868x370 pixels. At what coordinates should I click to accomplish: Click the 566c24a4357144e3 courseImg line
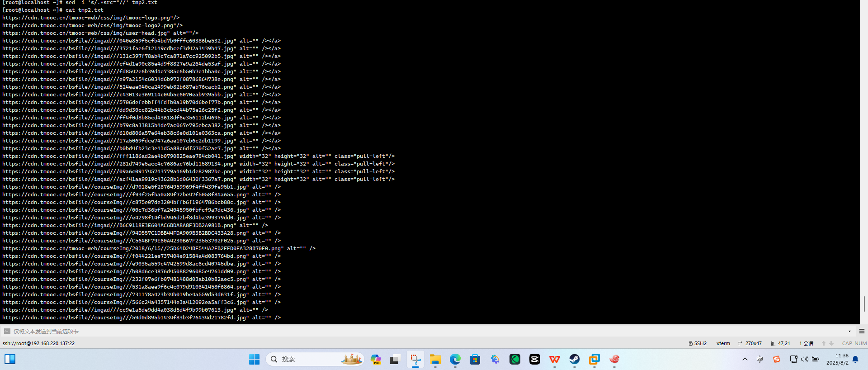pos(142,302)
